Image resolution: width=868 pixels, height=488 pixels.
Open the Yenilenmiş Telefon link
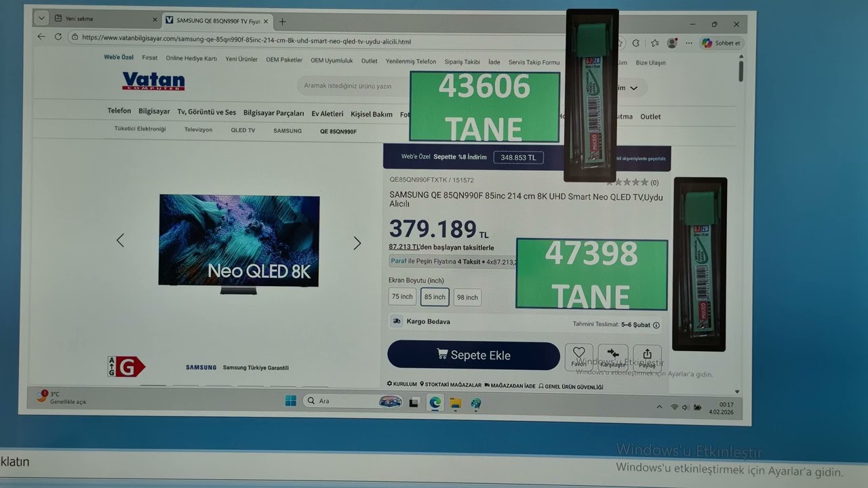(x=411, y=62)
